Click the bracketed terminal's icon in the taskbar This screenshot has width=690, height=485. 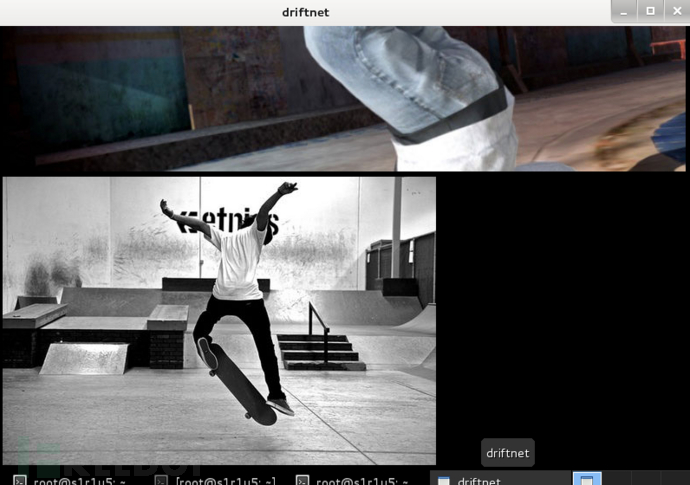(x=161, y=481)
